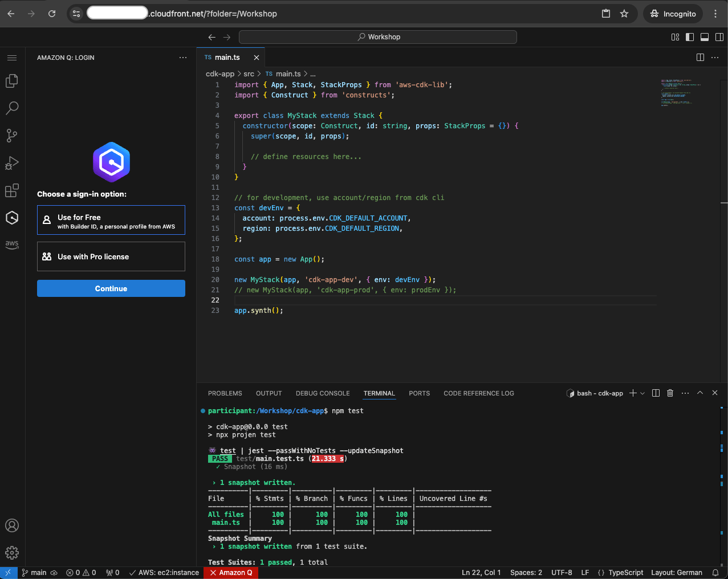Click UTF-8 encoding selector
This screenshot has width=728, height=579.
coord(562,573)
